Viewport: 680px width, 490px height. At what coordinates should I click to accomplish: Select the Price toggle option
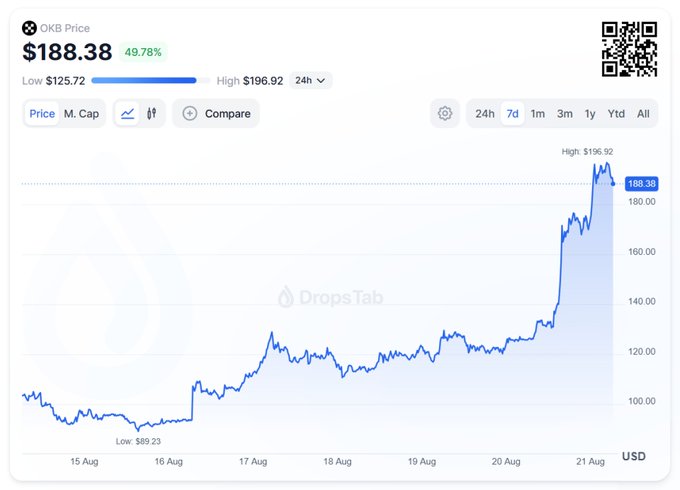tap(42, 114)
